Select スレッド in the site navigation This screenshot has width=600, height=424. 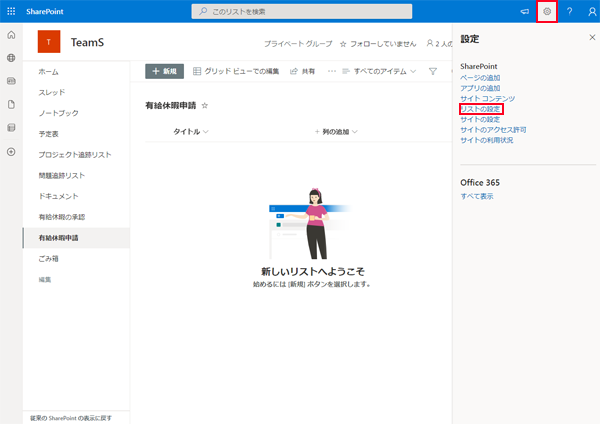click(52, 92)
